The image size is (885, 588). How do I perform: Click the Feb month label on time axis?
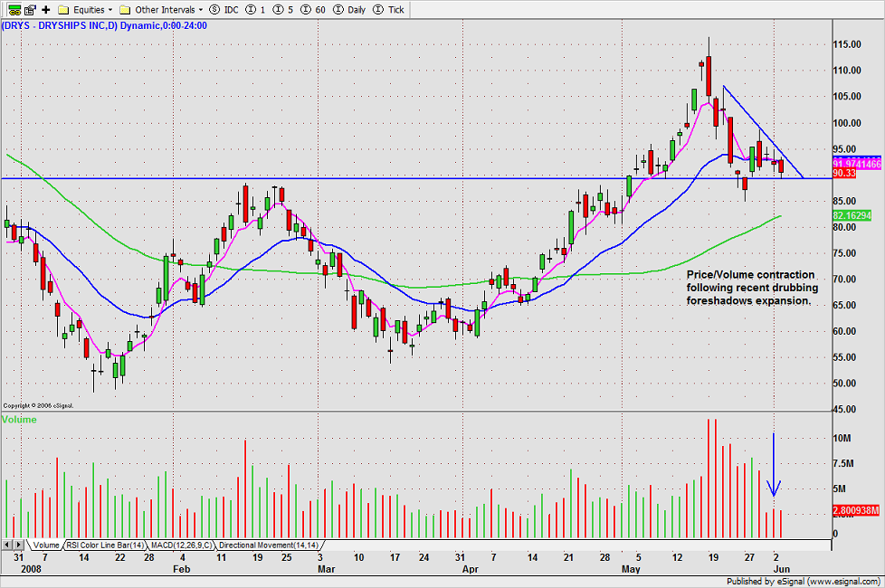(x=181, y=569)
